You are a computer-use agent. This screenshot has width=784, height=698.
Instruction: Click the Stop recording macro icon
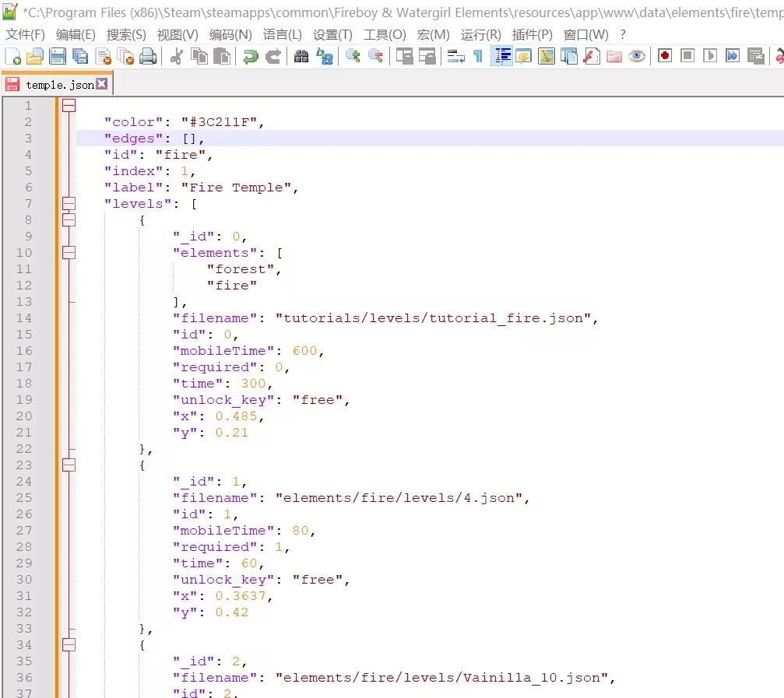(687, 56)
